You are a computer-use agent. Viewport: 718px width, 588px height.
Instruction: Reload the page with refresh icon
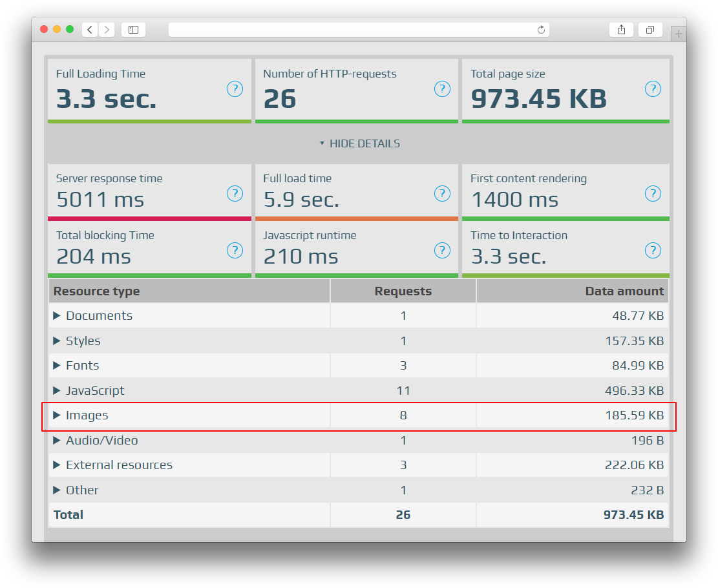point(541,30)
